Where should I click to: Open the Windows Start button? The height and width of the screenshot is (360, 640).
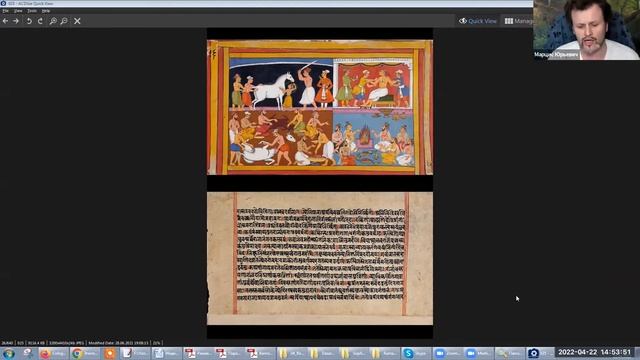9,353
